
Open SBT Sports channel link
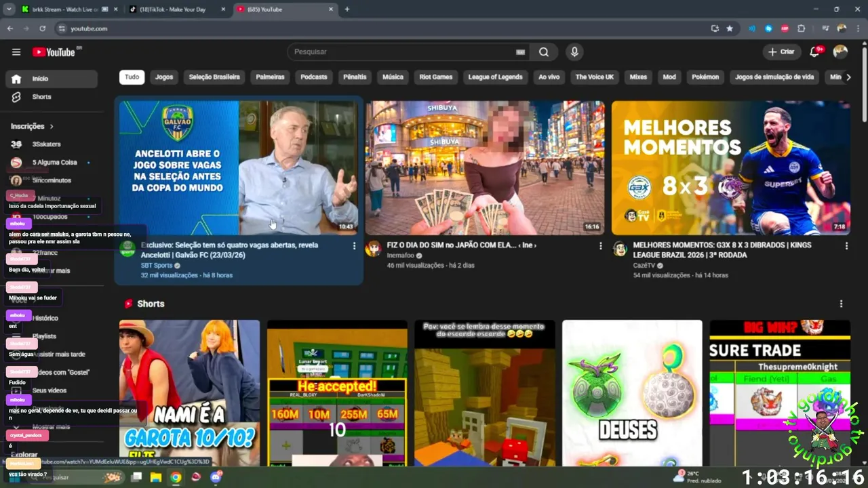[157, 266]
